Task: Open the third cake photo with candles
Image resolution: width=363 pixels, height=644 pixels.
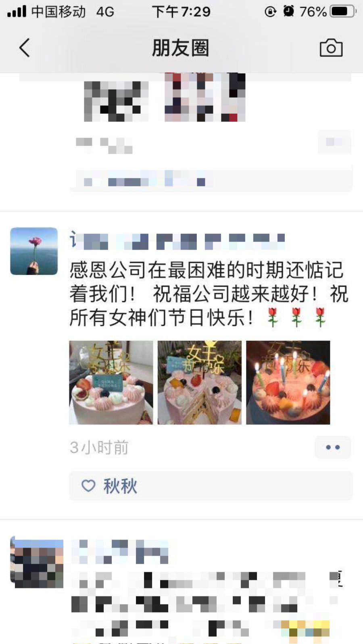Action: pyautogui.click(x=288, y=382)
